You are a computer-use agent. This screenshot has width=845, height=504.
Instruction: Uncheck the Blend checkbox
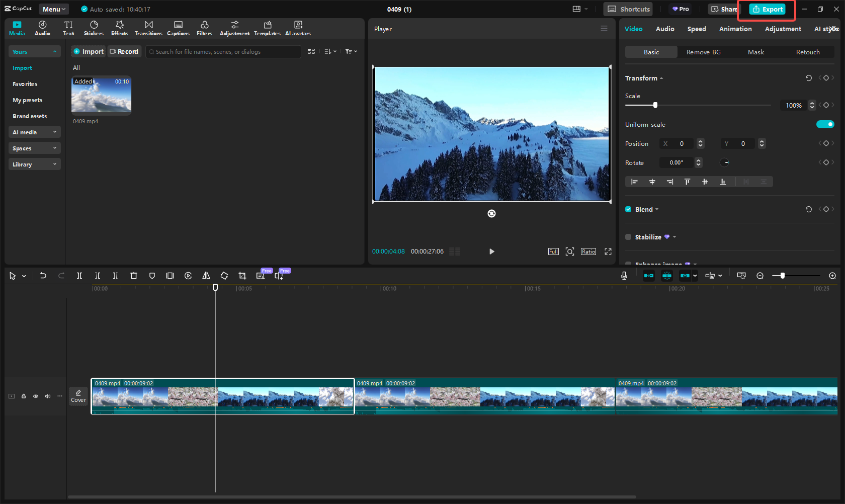click(628, 209)
